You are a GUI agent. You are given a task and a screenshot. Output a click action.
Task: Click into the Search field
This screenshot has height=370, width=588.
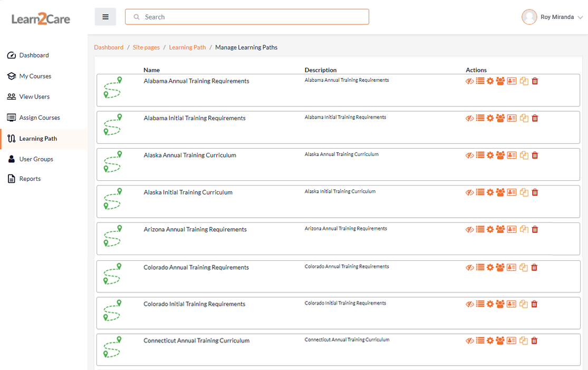pos(247,17)
